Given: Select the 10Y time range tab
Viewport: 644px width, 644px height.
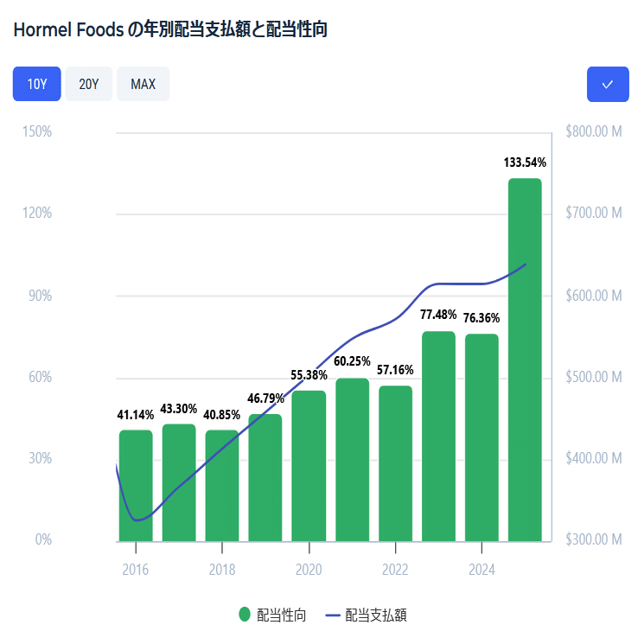Looking at the screenshot, I should coord(37,84).
